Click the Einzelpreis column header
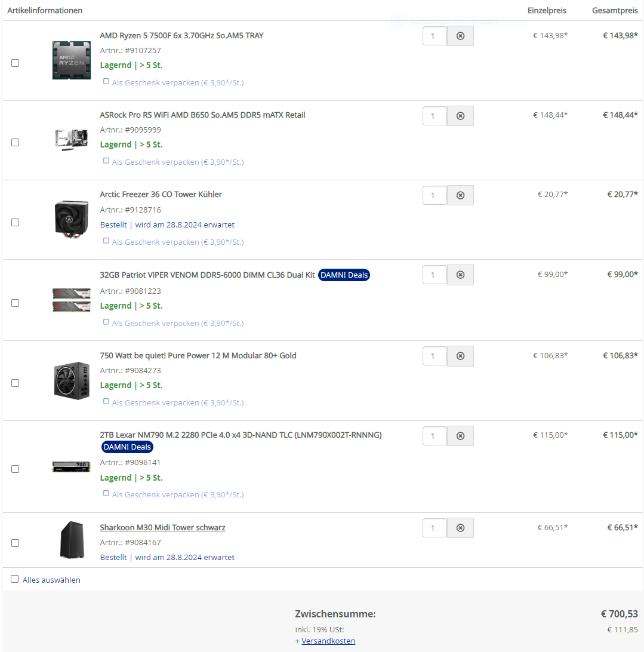The height and width of the screenshot is (652, 644). click(x=547, y=10)
